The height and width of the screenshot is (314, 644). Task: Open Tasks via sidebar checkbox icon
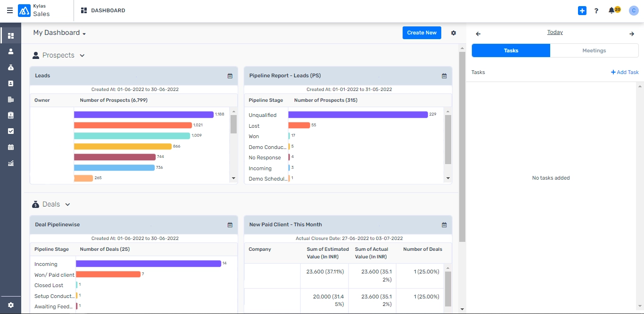(x=11, y=131)
